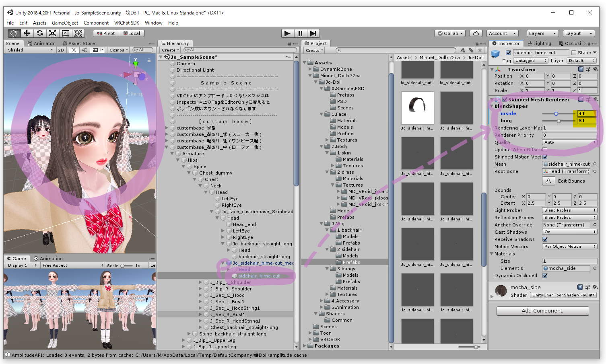Image resolution: width=606 pixels, height=364 pixels.
Task: Open the Motion Vectors dropdown
Action: (569, 247)
